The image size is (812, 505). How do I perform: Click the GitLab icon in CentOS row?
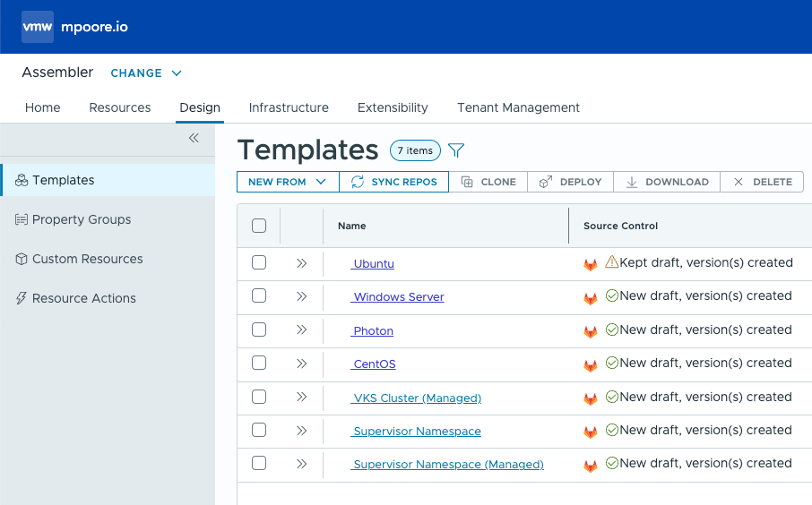click(591, 365)
